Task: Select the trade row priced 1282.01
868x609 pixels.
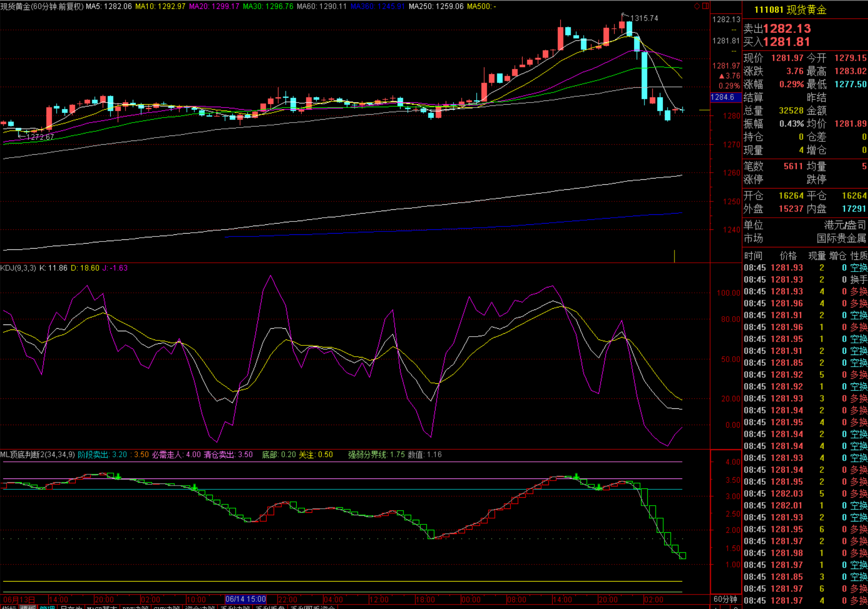Action: tap(805, 506)
